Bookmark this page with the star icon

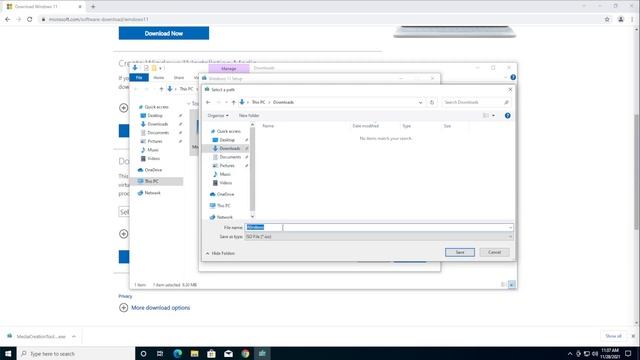(x=607, y=19)
